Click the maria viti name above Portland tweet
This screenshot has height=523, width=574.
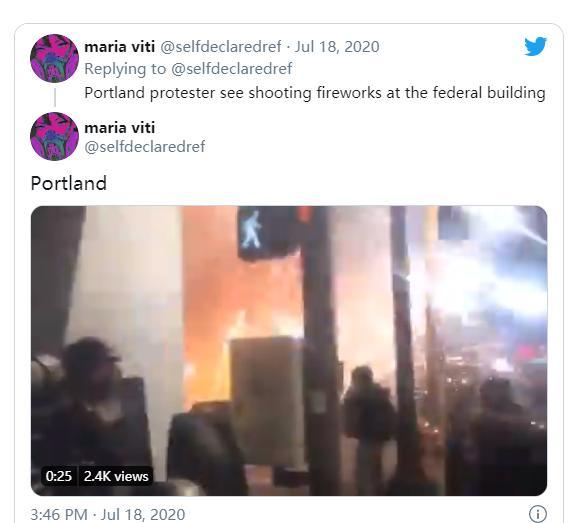click(120, 128)
